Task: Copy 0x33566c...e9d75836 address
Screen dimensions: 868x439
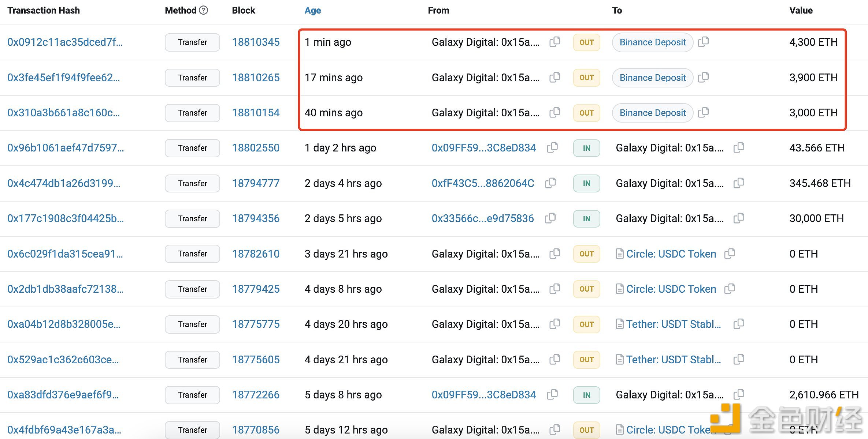Action: 550,218
